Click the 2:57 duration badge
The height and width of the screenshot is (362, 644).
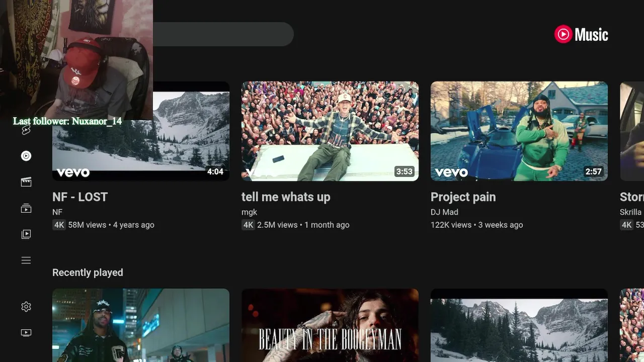coord(594,171)
